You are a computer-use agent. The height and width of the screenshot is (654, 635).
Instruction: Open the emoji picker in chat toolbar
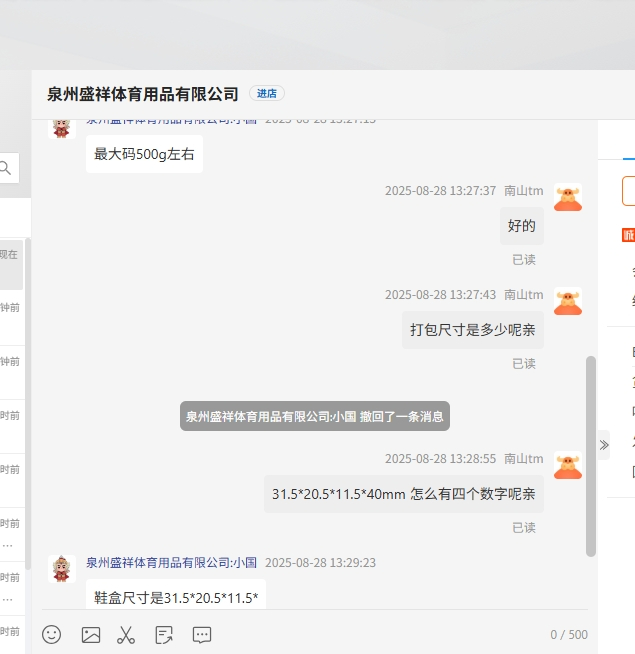(x=52, y=634)
